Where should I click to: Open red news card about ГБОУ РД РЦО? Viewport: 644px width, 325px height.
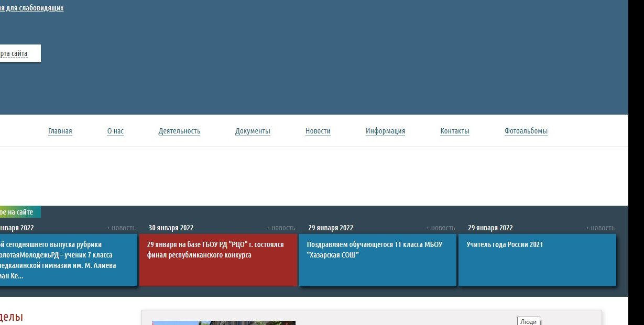pyautogui.click(x=218, y=260)
